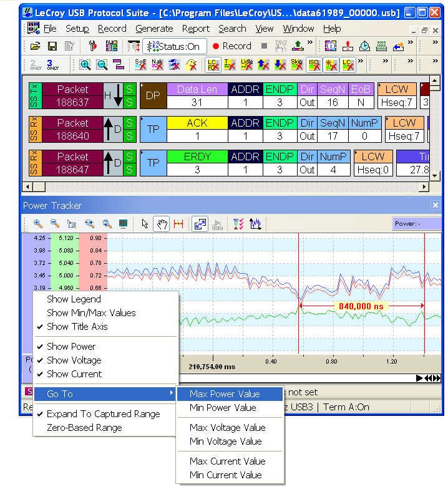The width and height of the screenshot is (448, 487).
Task: Uncheck Show Title Axis
Action: click(106, 326)
